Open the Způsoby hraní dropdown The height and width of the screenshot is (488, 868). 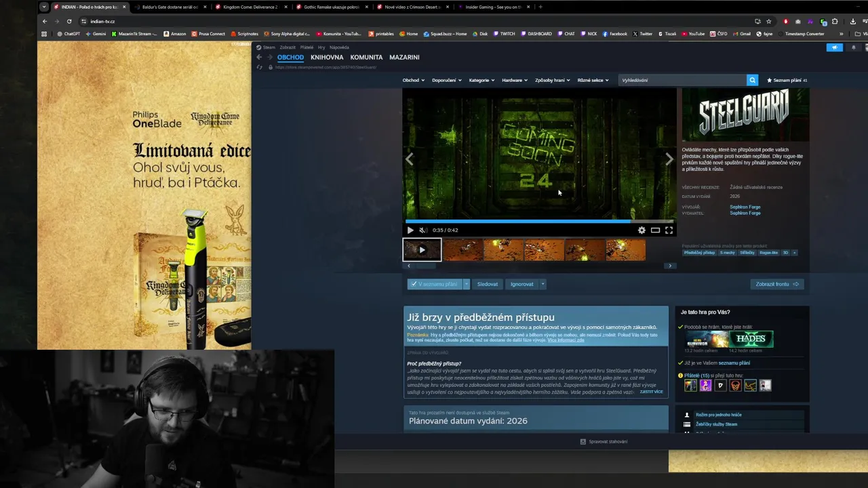tap(552, 80)
